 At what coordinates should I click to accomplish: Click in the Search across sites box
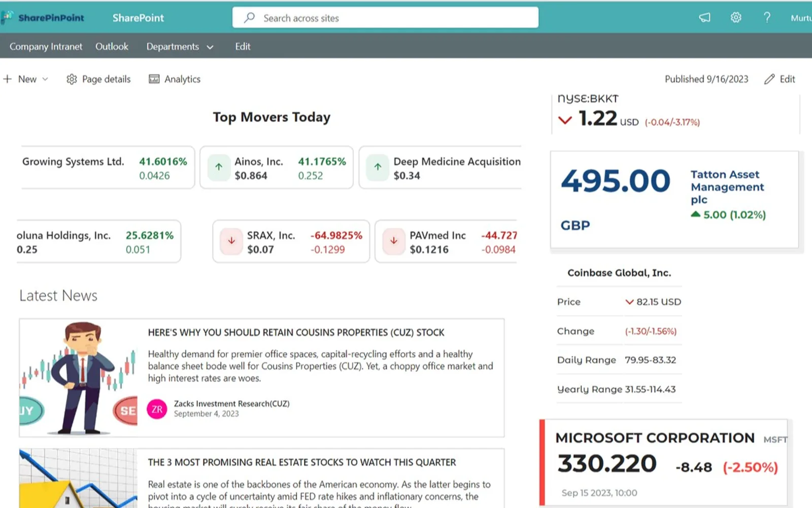[385, 18]
